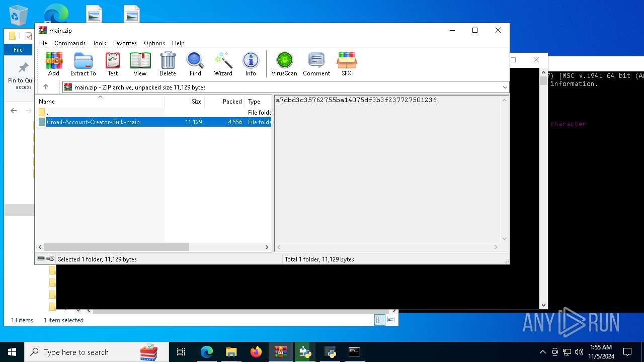This screenshot has width=644, height=362.
Task: Sort by the Size column header
Action: point(185,102)
